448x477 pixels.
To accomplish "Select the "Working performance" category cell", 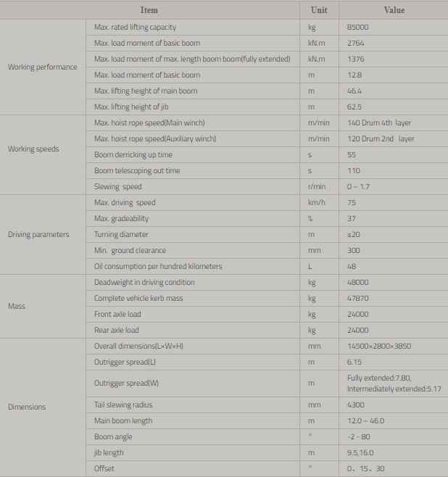I will coord(42,67).
